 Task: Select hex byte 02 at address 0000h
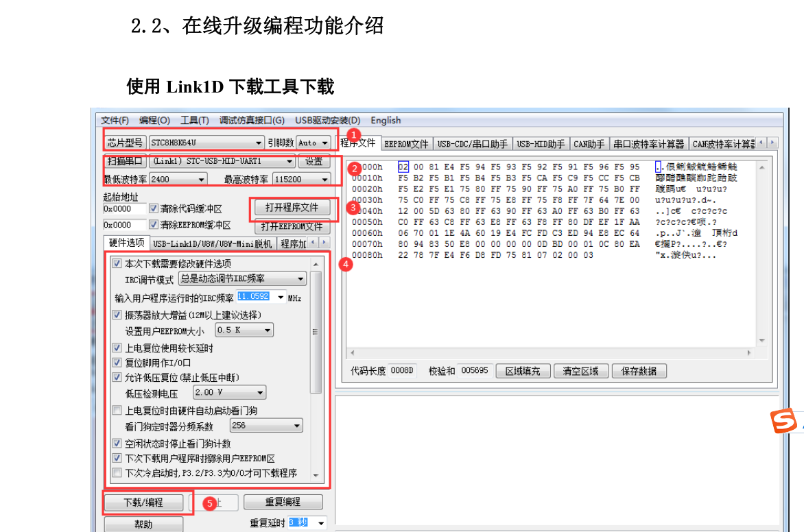pos(403,167)
